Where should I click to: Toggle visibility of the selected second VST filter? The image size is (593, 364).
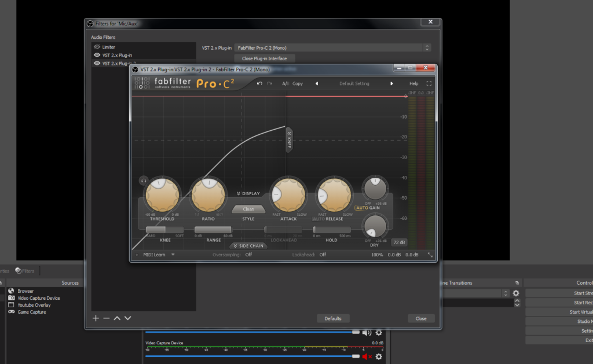point(97,64)
